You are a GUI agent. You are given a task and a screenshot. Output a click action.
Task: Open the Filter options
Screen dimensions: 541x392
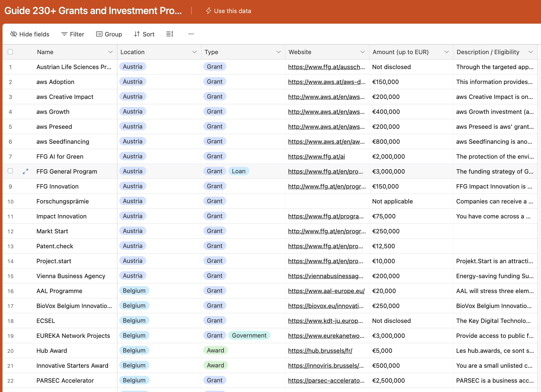click(x=73, y=34)
